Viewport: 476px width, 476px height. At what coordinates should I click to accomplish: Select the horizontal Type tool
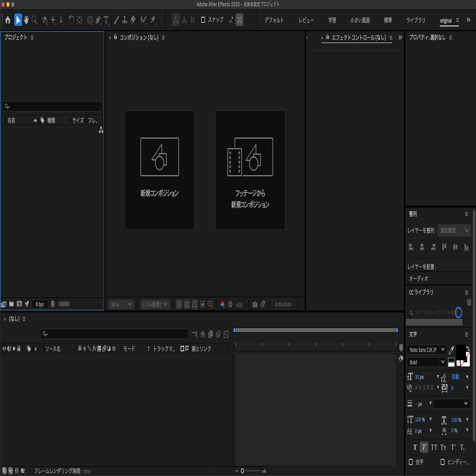[x=106, y=20]
